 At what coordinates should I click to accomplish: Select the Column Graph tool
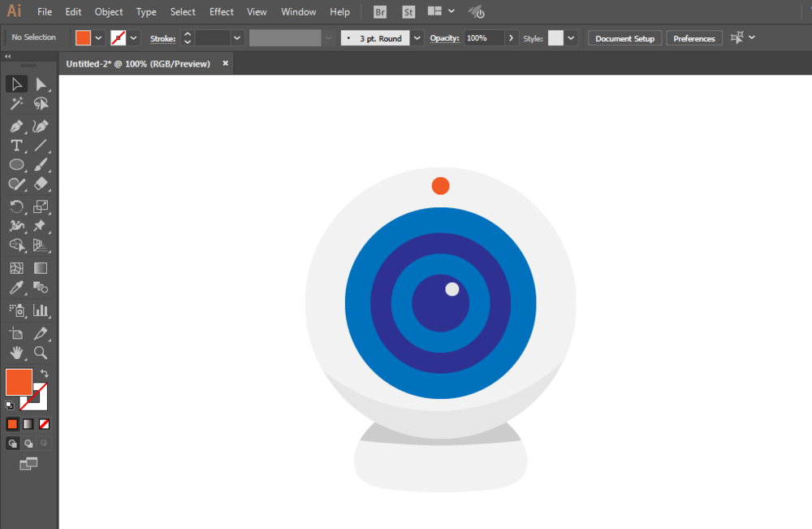[x=41, y=310]
